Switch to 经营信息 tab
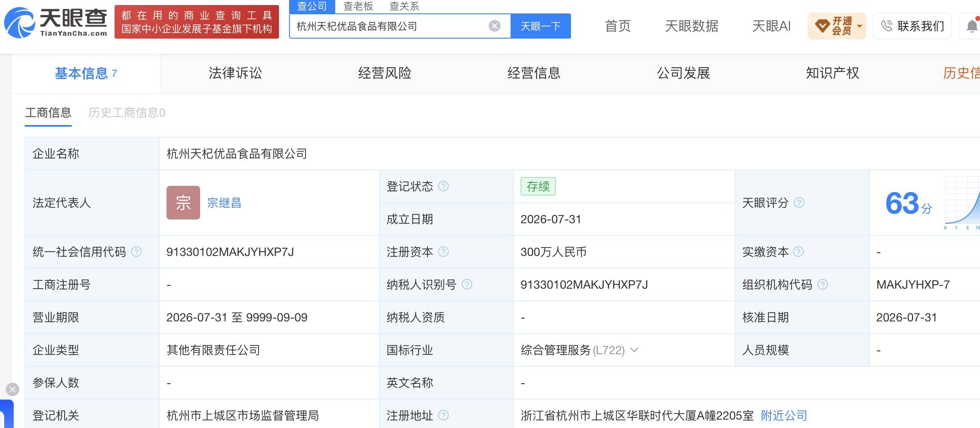980x428 pixels. pos(534,73)
